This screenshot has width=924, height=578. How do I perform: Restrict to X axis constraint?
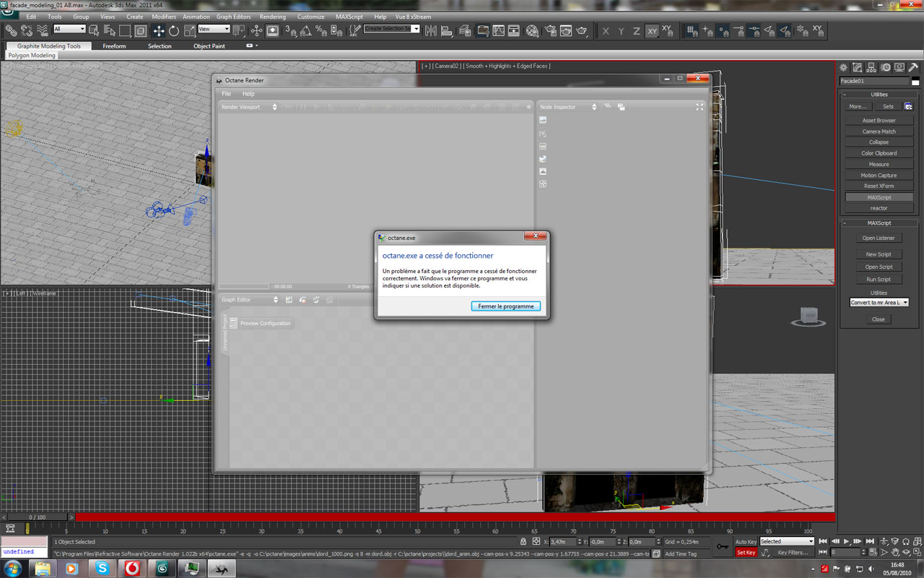tap(606, 31)
